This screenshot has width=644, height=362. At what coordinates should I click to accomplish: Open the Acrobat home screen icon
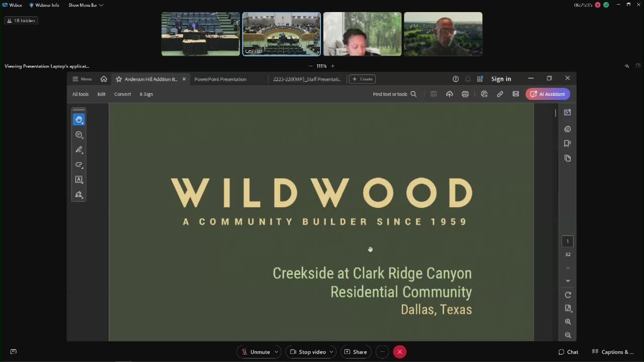[104, 79]
